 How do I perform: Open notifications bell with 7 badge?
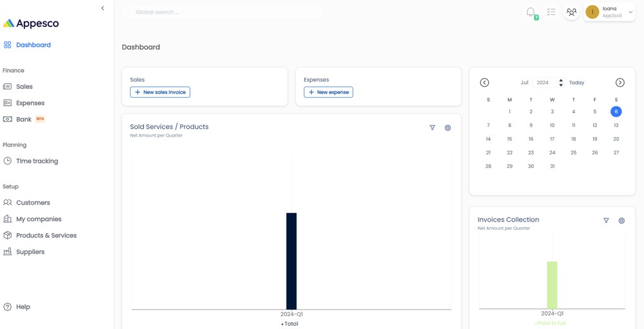click(531, 12)
